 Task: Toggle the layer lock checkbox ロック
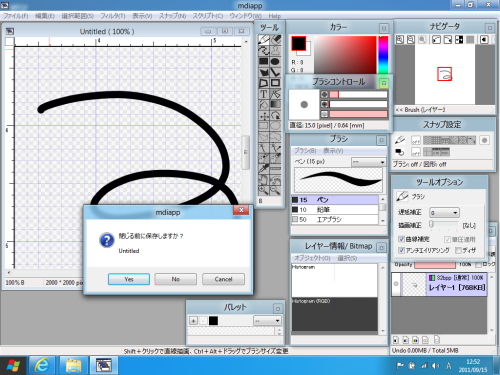point(479,265)
